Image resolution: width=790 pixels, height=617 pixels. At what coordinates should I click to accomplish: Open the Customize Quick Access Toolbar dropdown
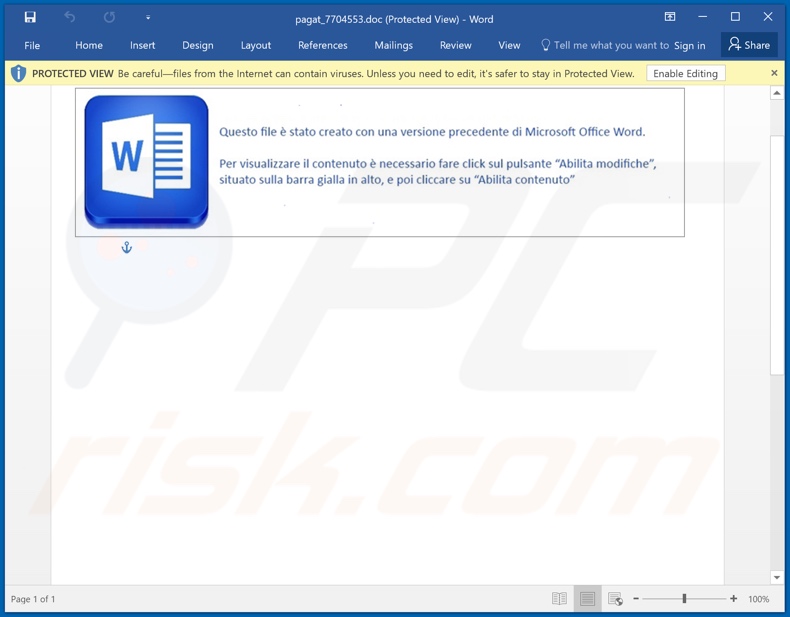[x=148, y=18]
